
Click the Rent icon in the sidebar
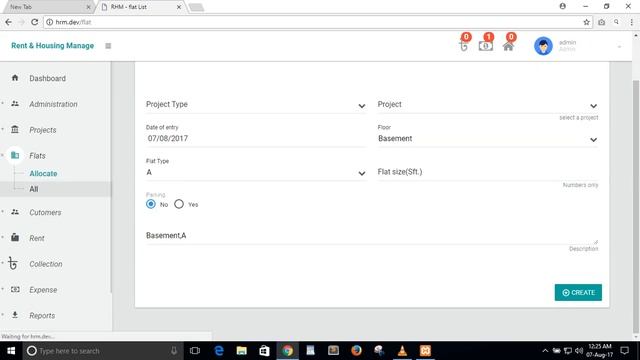[15, 237]
